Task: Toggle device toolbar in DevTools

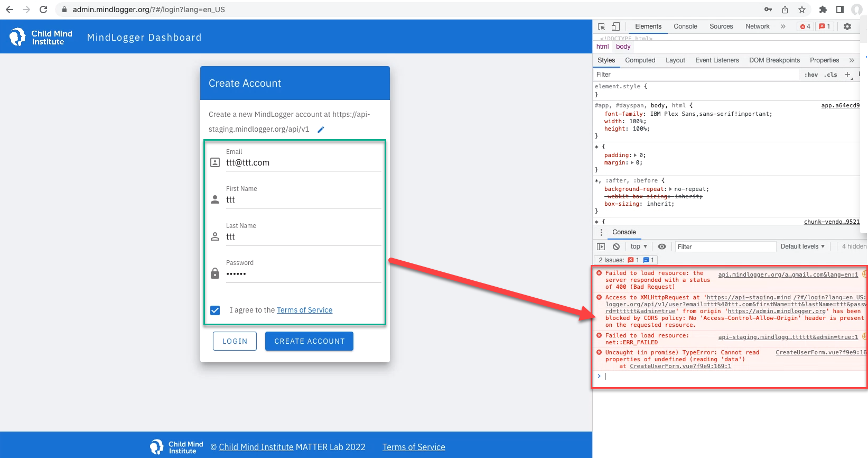Action: pyautogui.click(x=615, y=26)
